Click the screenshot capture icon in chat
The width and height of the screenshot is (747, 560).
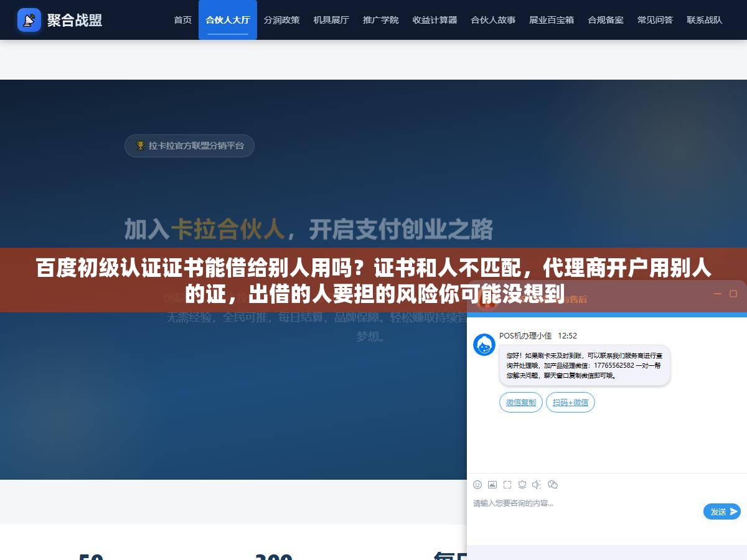507,485
